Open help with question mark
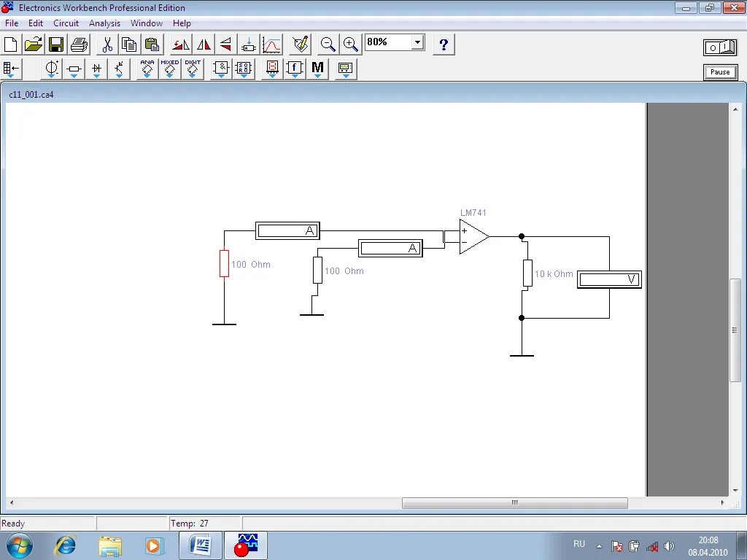This screenshot has width=747, height=560. tap(444, 44)
